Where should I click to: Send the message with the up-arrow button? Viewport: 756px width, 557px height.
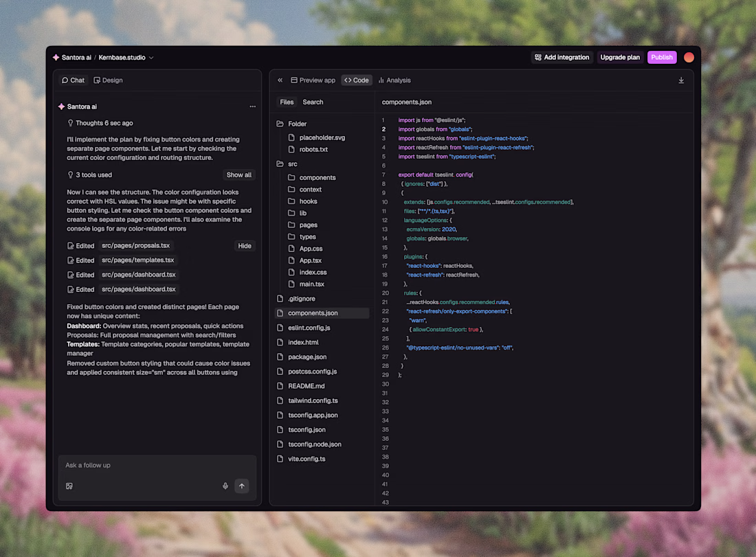pos(241,486)
